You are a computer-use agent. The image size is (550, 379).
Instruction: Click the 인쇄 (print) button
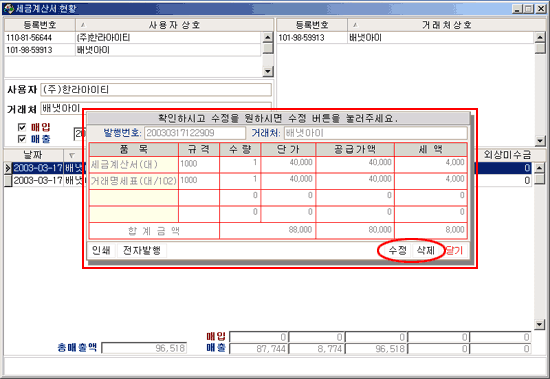pos(101,250)
